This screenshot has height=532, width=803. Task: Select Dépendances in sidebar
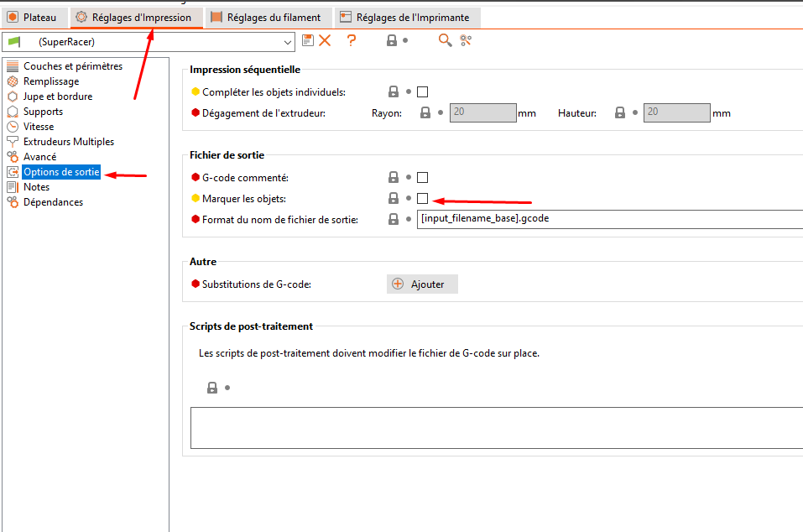(x=53, y=202)
